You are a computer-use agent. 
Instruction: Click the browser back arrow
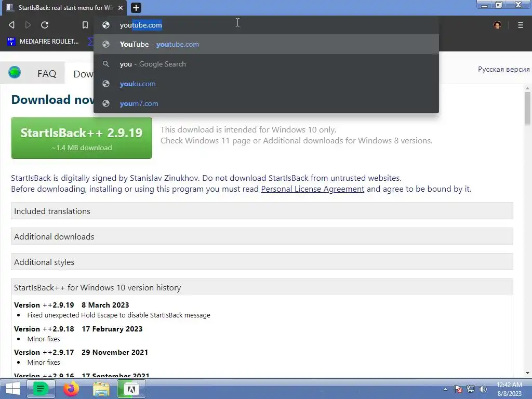click(x=11, y=25)
